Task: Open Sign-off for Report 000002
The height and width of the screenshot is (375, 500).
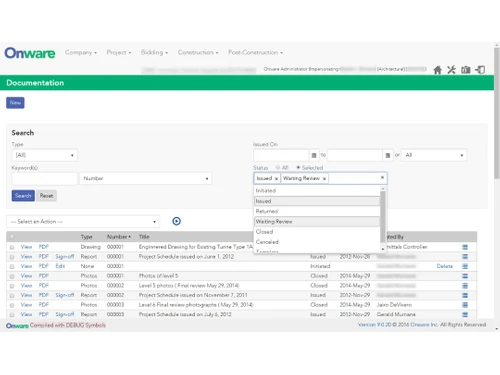Action: coord(65,295)
